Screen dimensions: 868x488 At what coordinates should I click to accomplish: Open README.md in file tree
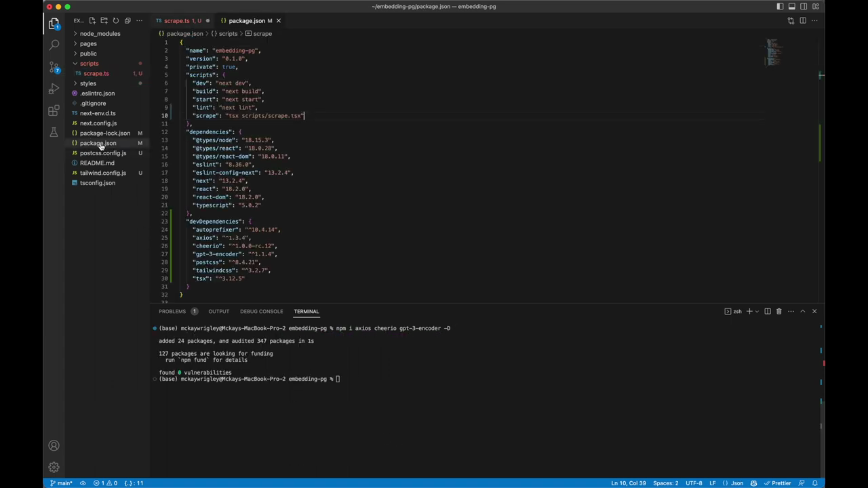click(x=108, y=163)
